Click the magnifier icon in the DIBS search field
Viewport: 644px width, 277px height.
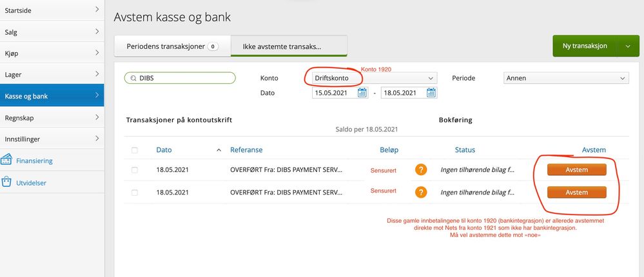click(133, 78)
